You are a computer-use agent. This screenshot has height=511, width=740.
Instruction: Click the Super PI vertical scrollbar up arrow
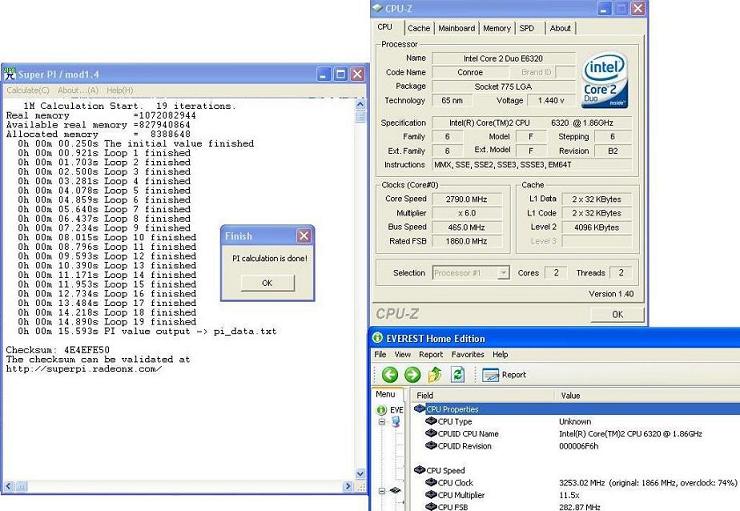click(362, 104)
